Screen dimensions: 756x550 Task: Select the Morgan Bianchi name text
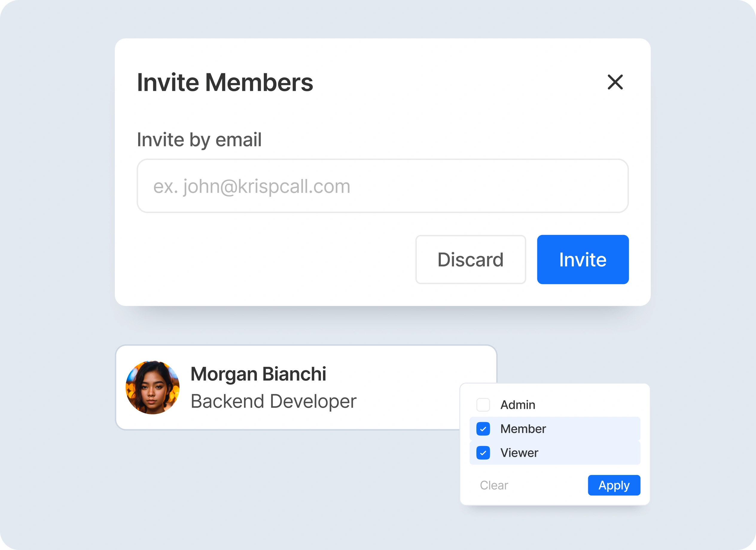coord(258,374)
